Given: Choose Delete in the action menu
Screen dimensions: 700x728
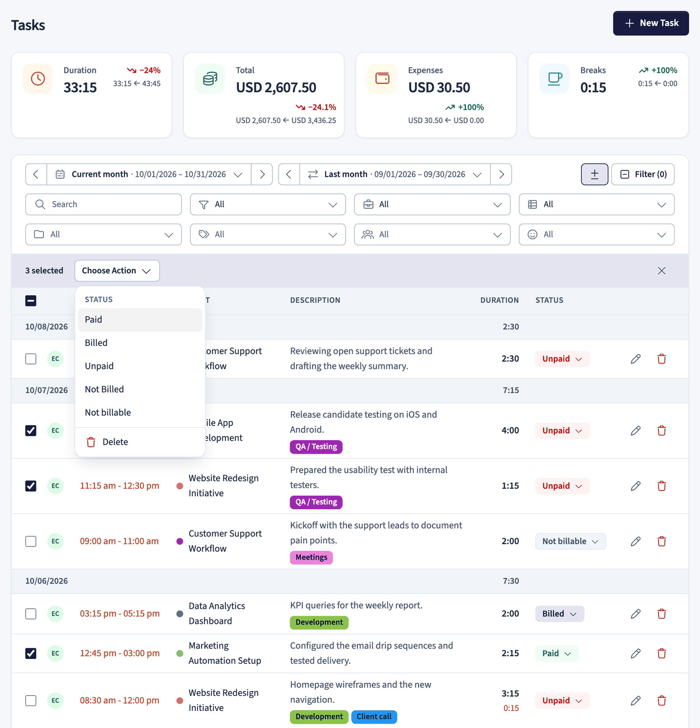Looking at the screenshot, I should tap(140, 442).
